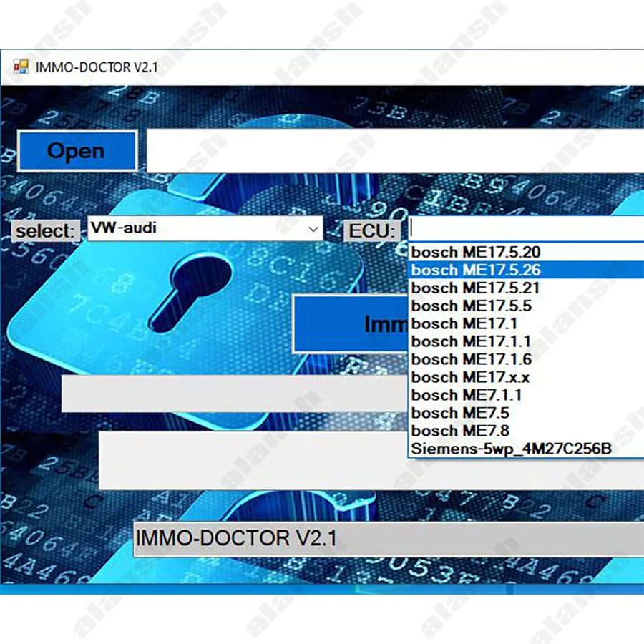This screenshot has height=644, width=644.
Task: Click the blue Immo button
Action: tap(351, 324)
